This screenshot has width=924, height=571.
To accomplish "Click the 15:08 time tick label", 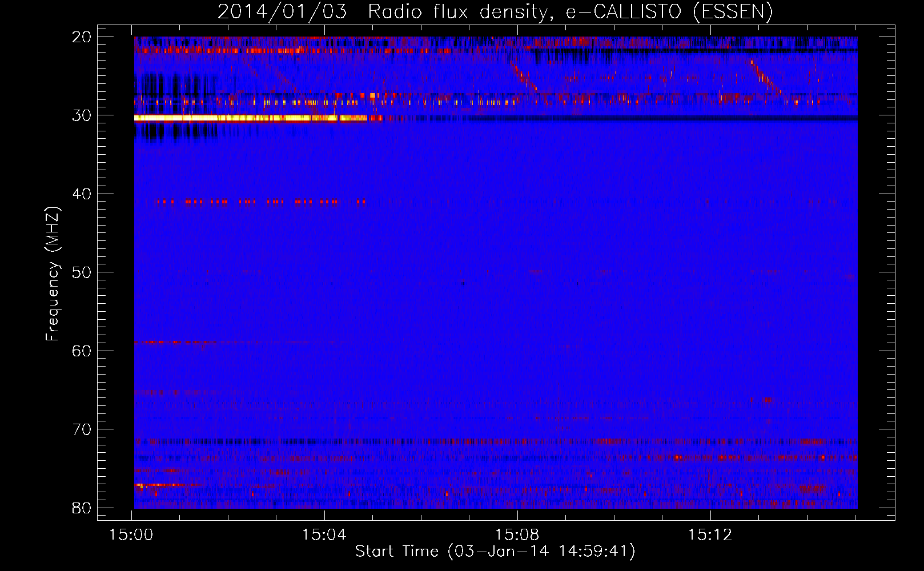I will (x=517, y=535).
